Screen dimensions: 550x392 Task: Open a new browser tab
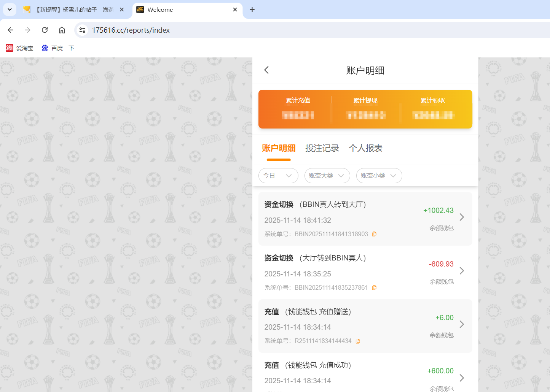pos(252,10)
